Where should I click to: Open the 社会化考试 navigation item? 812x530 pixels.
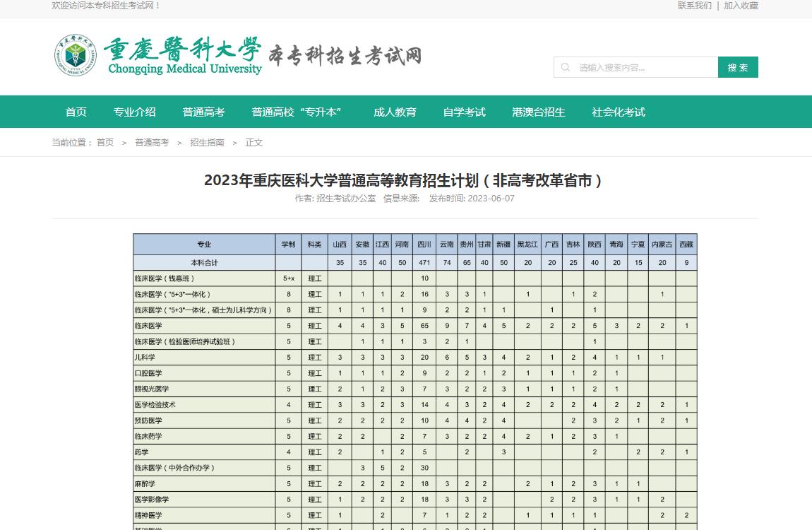(619, 112)
